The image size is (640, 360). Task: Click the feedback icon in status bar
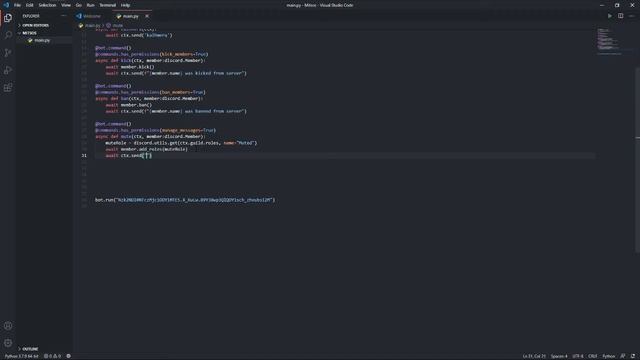tap(623, 356)
